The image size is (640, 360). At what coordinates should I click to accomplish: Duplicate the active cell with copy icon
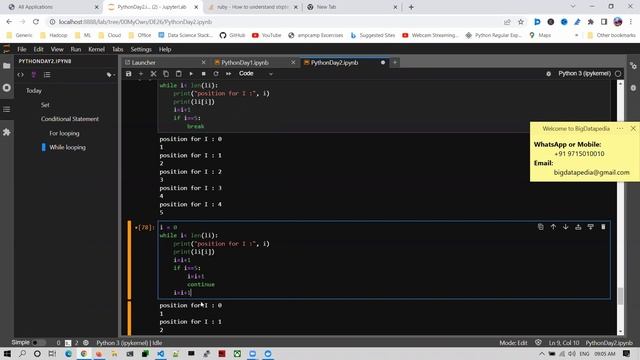[541, 227]
